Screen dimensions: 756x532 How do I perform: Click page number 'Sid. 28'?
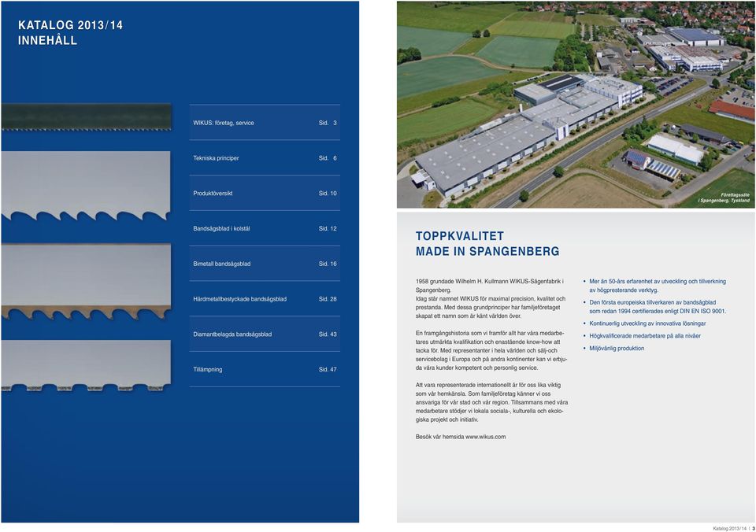tap(328, 299)
